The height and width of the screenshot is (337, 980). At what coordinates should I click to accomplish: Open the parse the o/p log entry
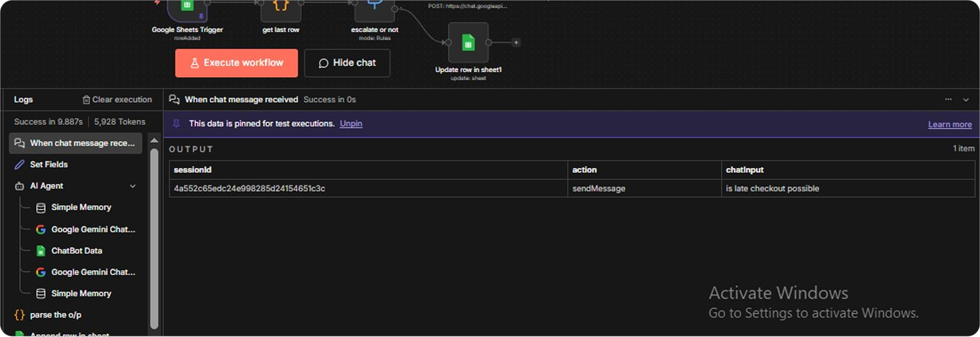click(55, 315)
